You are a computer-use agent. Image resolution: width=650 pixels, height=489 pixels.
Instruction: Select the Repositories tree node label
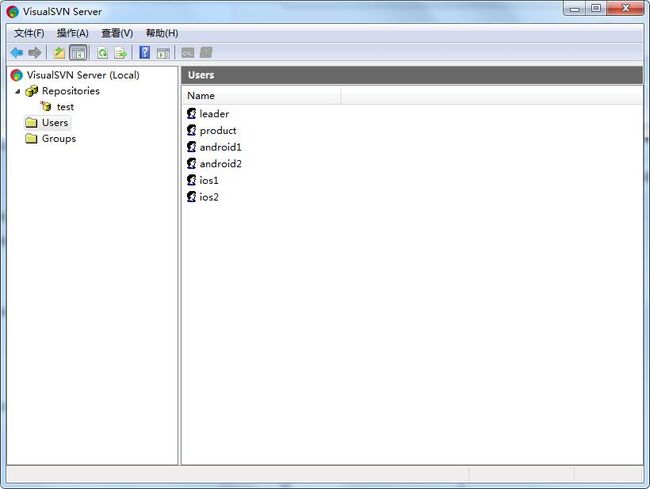coord(71,91)
